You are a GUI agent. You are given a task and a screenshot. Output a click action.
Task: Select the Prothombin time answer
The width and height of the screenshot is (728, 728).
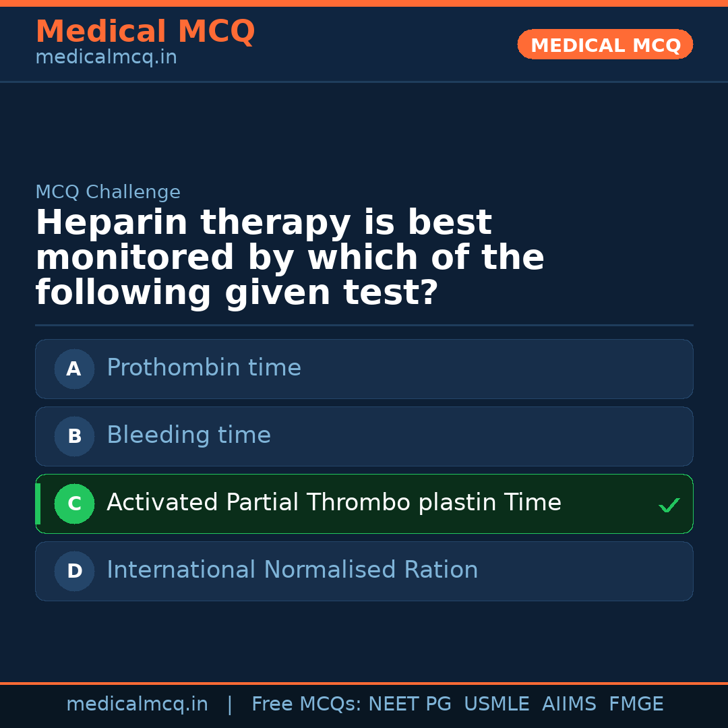204,368
